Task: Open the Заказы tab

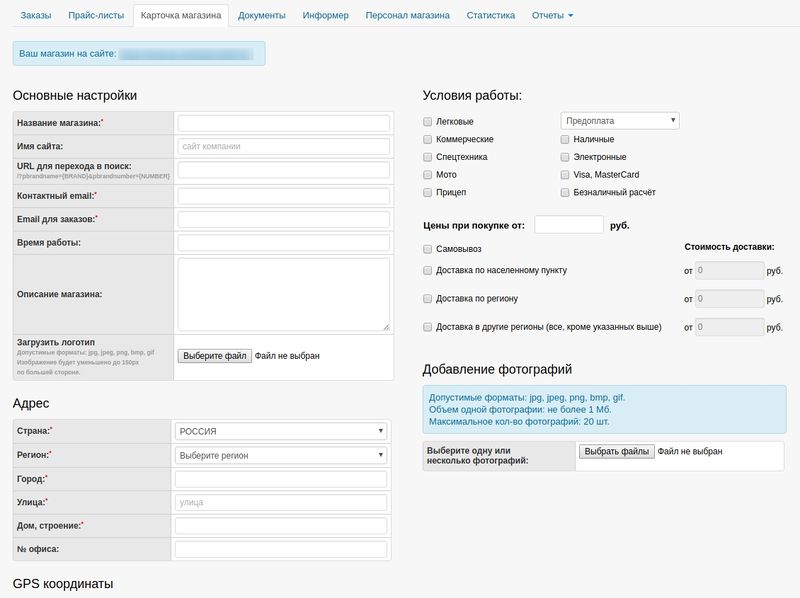Action: point(35,16)
